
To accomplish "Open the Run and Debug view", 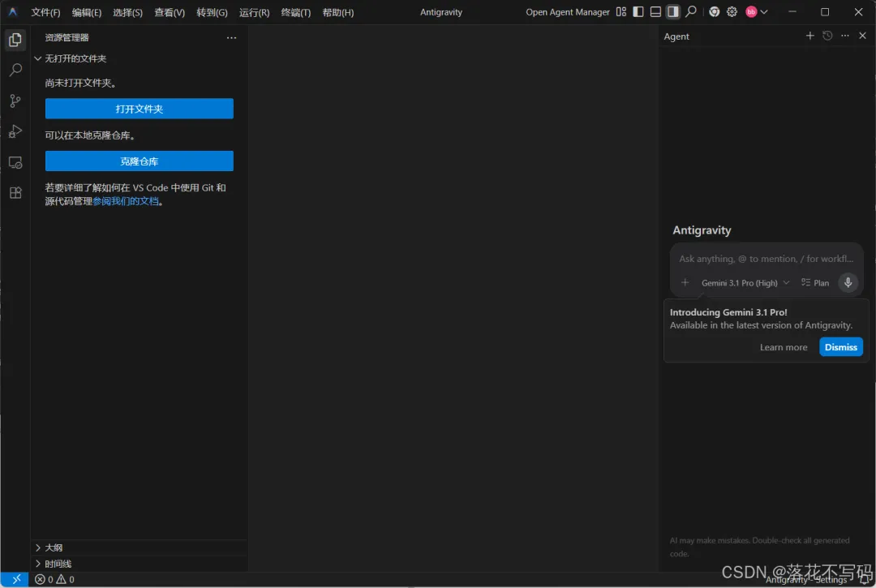I will pos(15,131).
